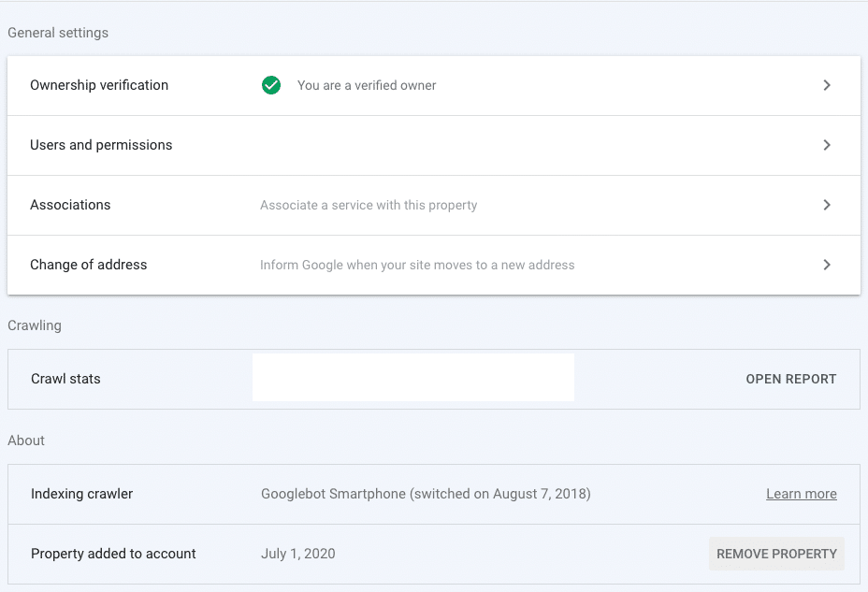
Task: Select the Users and permissions row
Action: pyautogui.click(x=103, y=145)
